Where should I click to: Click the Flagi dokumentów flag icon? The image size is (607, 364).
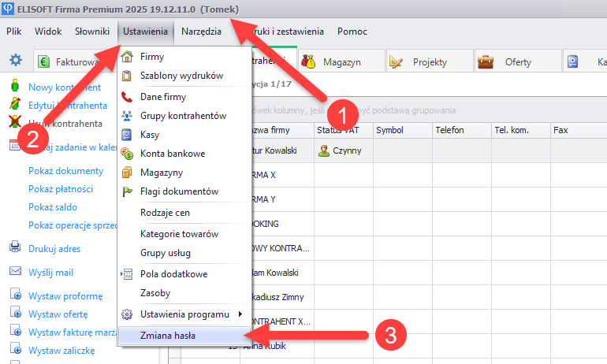(127, 191)
